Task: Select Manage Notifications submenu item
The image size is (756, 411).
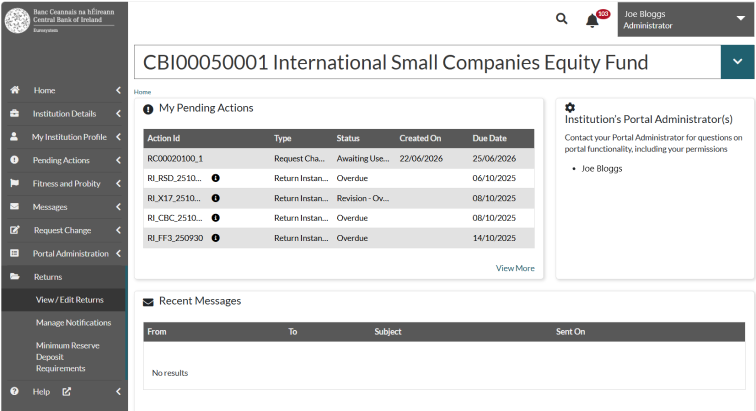Action: tap(73, 322)
